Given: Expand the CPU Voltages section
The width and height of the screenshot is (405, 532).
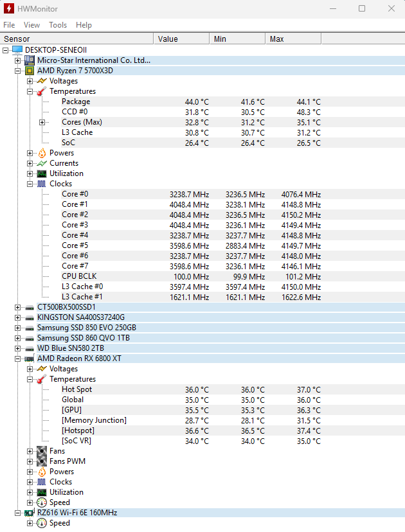Looking at the screenshot, I should [30, 81].
